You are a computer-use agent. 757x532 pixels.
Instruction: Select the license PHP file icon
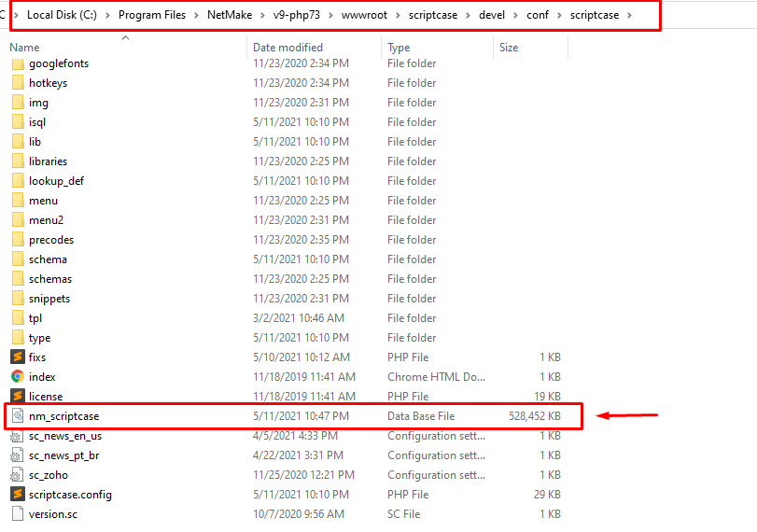(x=18, y=396)
